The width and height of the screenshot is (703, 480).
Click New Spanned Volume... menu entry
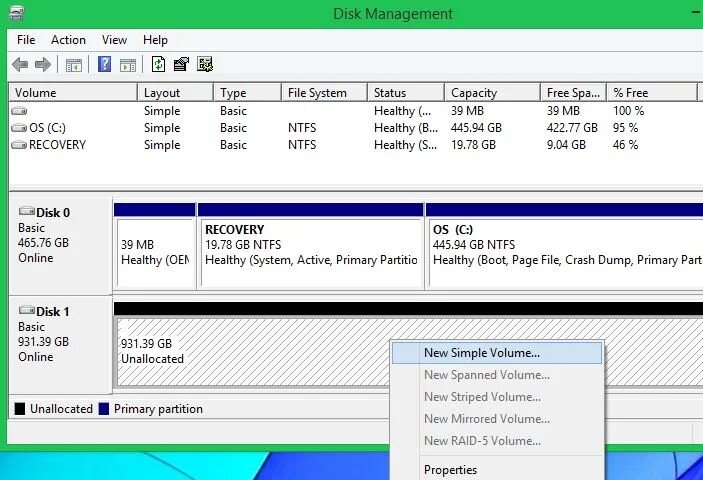(x=497, y=375)
